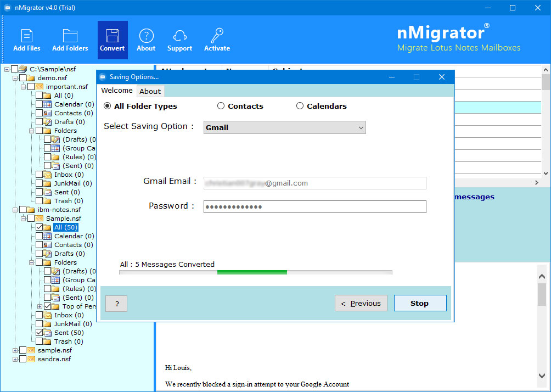Minimize the Saving Options dialog

[392, 77]
